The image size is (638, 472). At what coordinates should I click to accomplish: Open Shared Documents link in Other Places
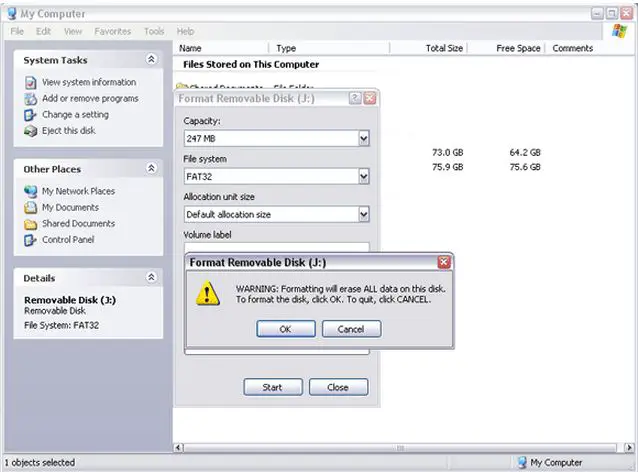click(79, 223)
